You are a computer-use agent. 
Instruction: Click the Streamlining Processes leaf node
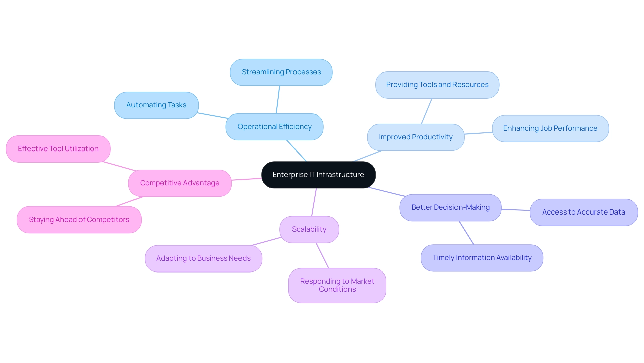(282, 72)
